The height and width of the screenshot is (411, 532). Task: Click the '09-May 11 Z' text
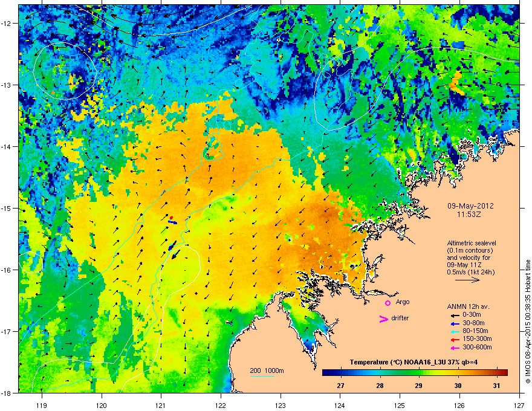point(464,265)
